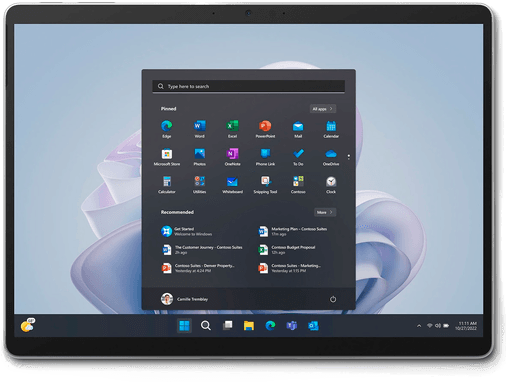Open Phone Link app
Screen dimensions: 506x382
(x=265, y=157)
